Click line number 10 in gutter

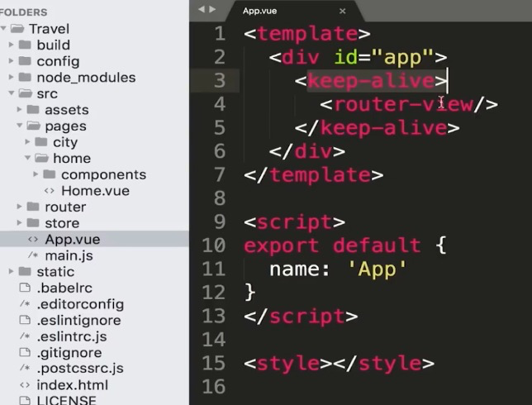pos(214,245)
